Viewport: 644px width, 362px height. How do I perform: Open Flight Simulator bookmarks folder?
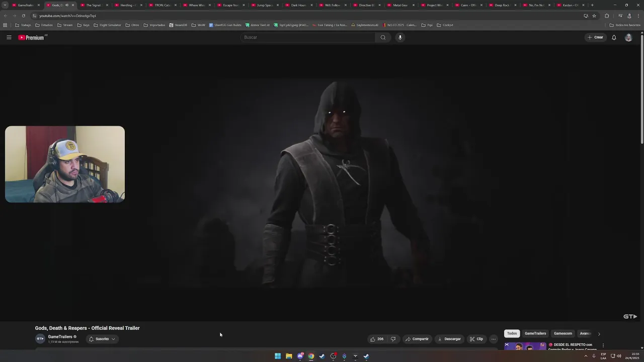point(107,25)
